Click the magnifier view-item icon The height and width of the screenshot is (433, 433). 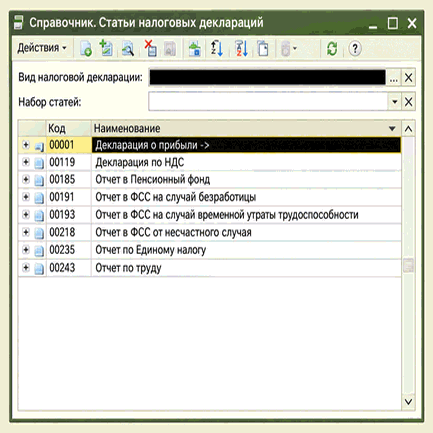tap(127, 49)
